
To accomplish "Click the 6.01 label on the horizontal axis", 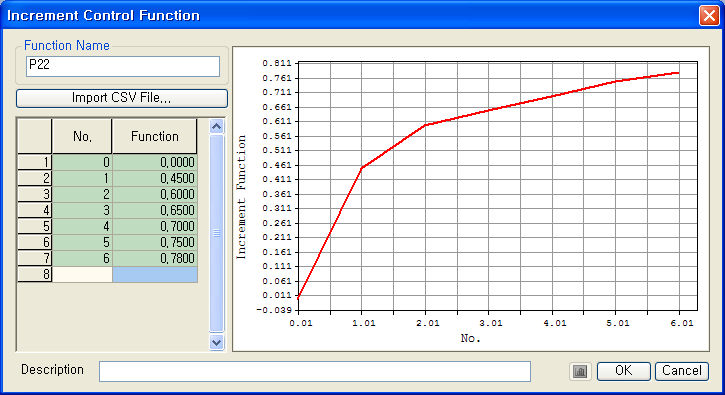I will [682, 323].
